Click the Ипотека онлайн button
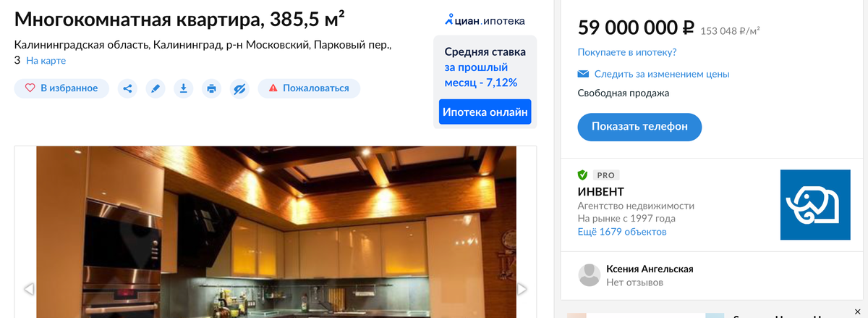The width and height of the screenshot is (868, 318). click(x=485, y=112)
